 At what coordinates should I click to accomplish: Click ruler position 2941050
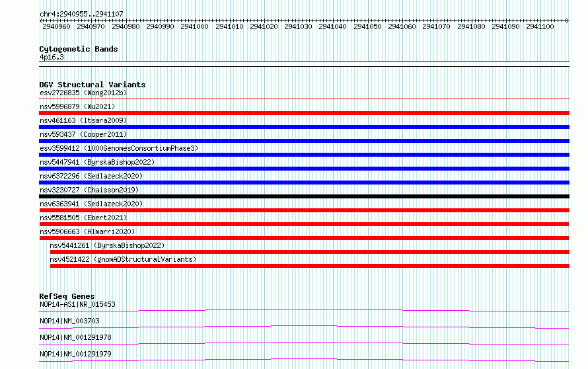pyautogui.click(x=367, y=26)
